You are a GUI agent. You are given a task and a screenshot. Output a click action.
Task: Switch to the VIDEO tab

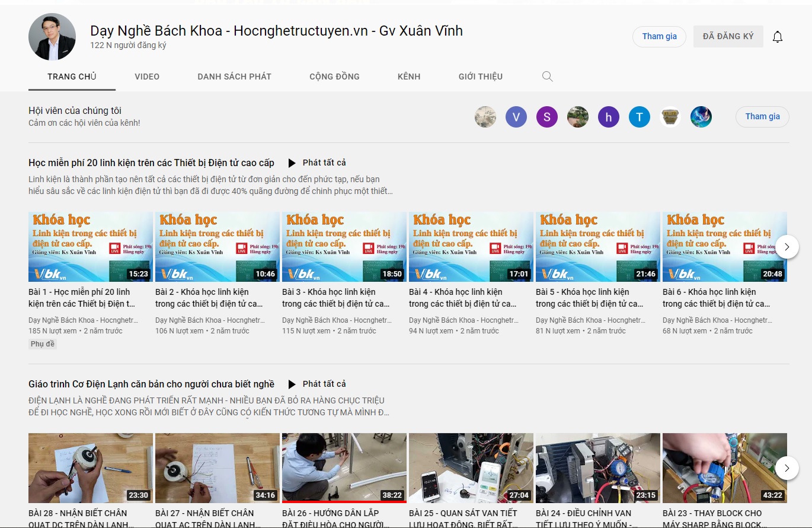click(x=147, y=77)
